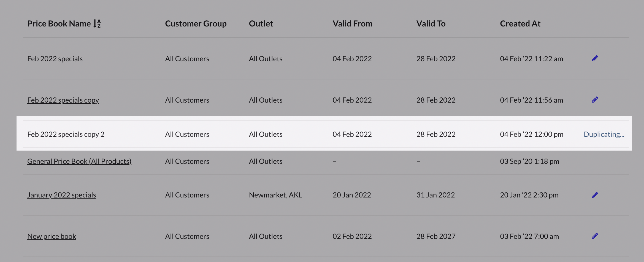The image size is (644, 262).
Task: Click the sort A-Z icon beside Price Book Name
Action: pyautogui.click(x=97, y=24)
